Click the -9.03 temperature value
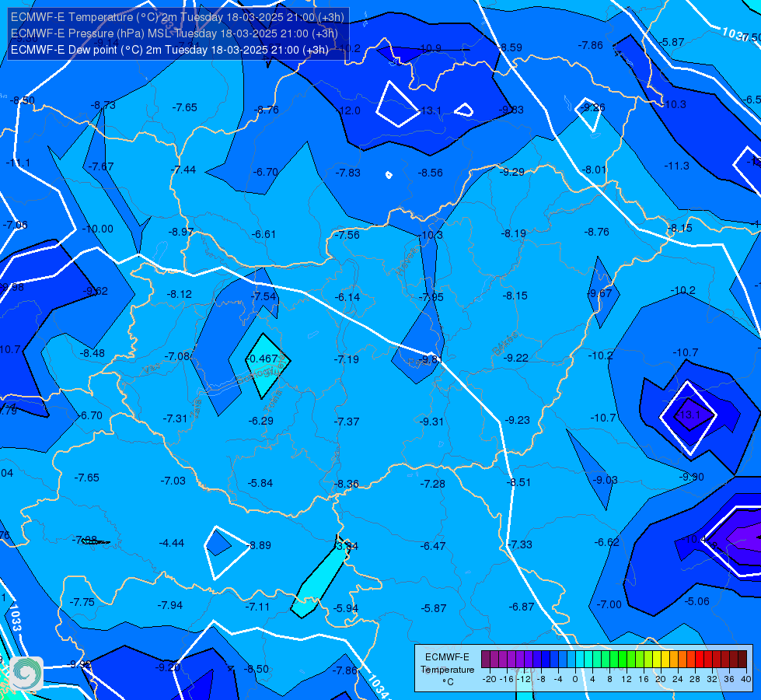The height and width of the screenshot is (700, 761). pyautogui.click(x=605, y=480)
